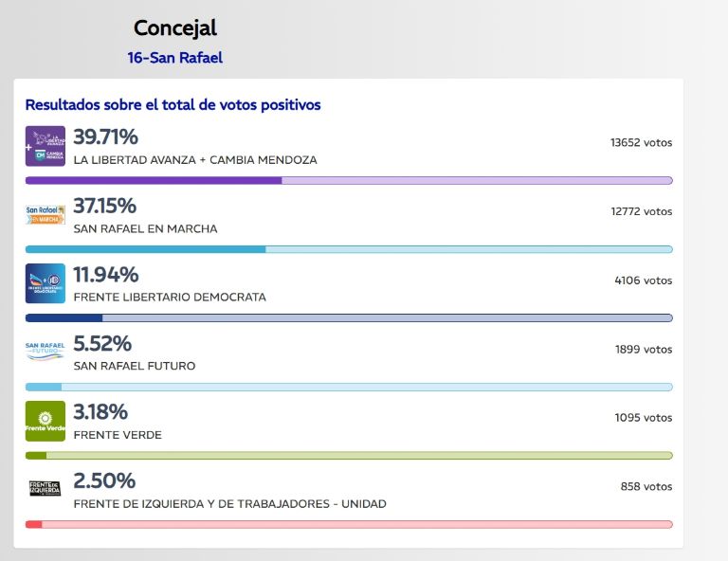Image resolution: width=728 pixels, height=561 pixels.
Task: Click the Concejal heading
Action: (x=175, y=27)
